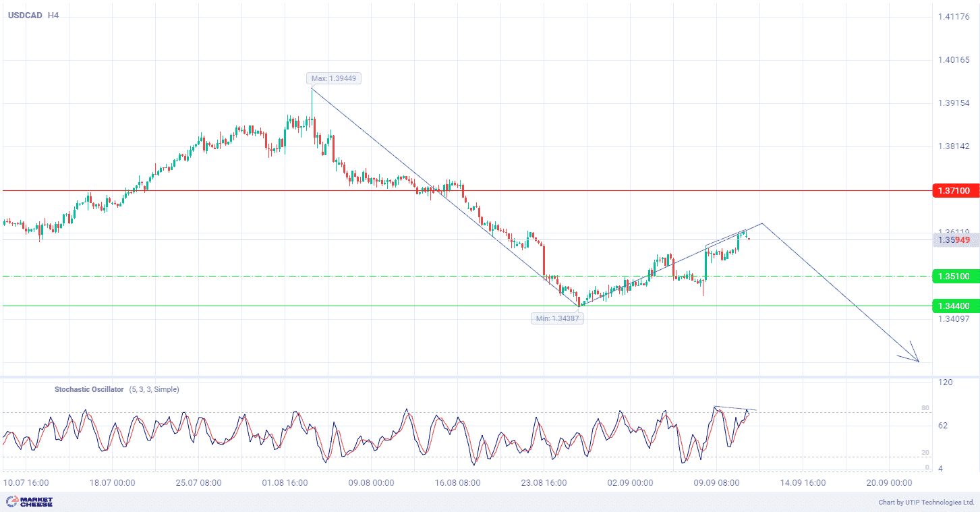Select the Max: 1.39449 marker label
The width and height of the screenshot is (980, 512).
point(334,78)
